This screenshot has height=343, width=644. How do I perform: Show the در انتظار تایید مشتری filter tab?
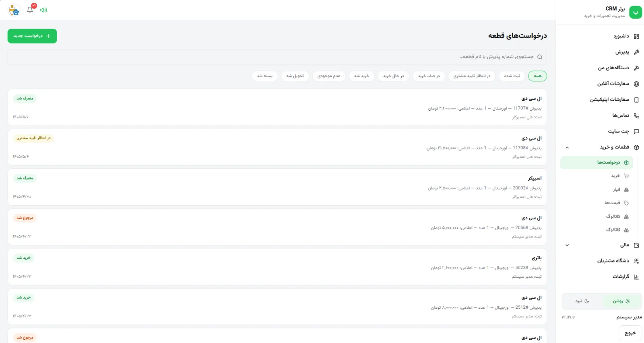(472, 76)
